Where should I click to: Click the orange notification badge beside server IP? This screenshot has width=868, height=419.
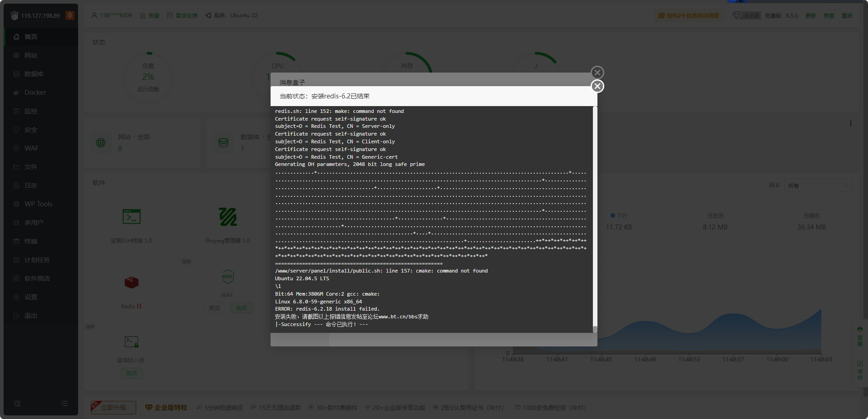[x=70, y=15]
